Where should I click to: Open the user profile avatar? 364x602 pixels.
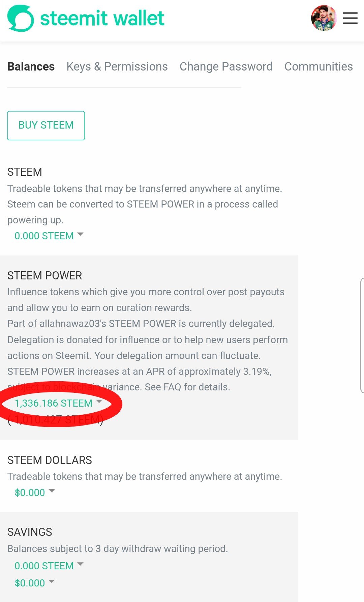(324, 18)
